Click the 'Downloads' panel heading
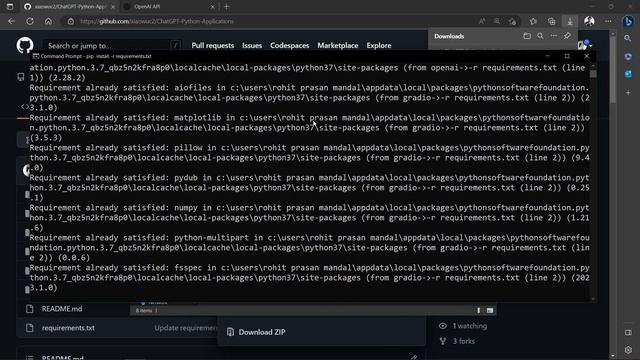Screen dimensions: 640x360 pos(449,36)
